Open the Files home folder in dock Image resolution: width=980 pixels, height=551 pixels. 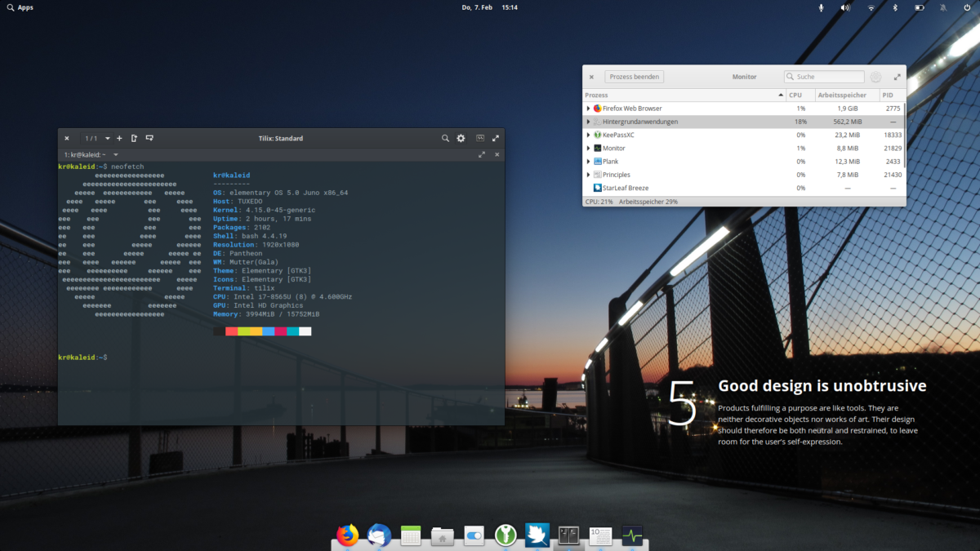tap(443, 535)
